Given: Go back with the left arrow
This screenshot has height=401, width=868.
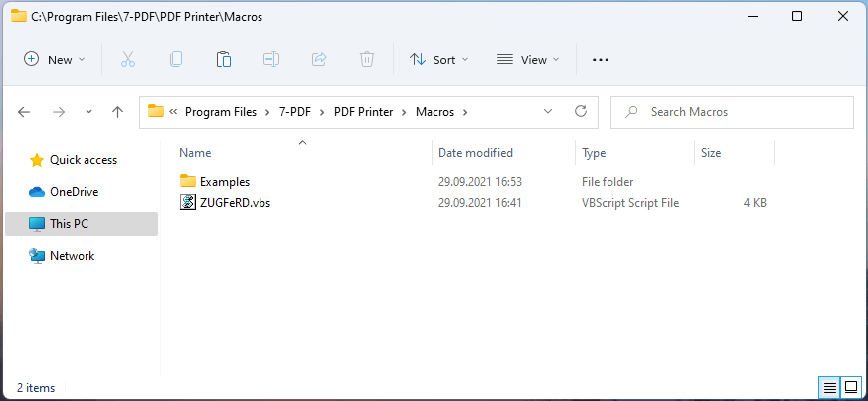Looking at the screenshot, I should [x=23, y=112].
